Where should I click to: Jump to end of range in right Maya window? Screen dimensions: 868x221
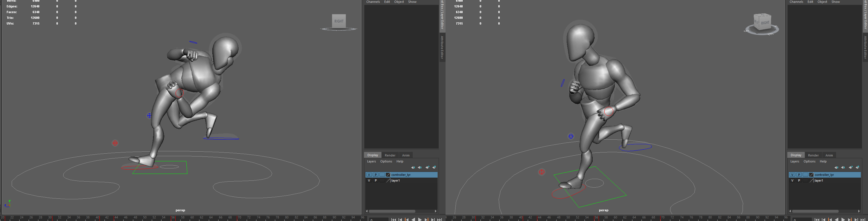(x=863, y=219)
